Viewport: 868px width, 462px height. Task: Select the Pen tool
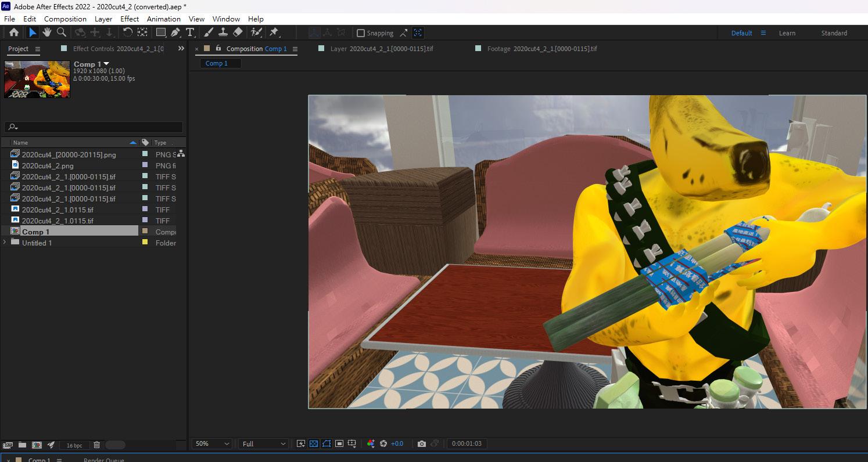(x=175, y=33)
